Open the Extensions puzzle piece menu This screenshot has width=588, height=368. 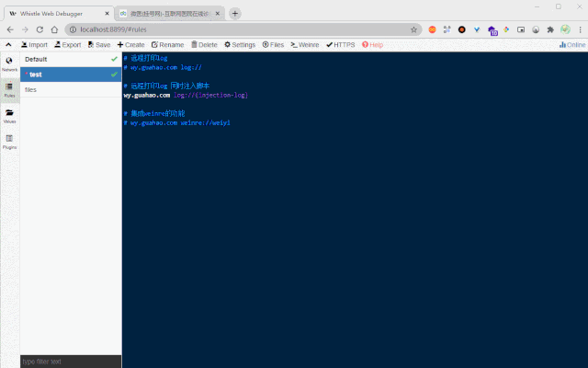[x=550, y=29]
